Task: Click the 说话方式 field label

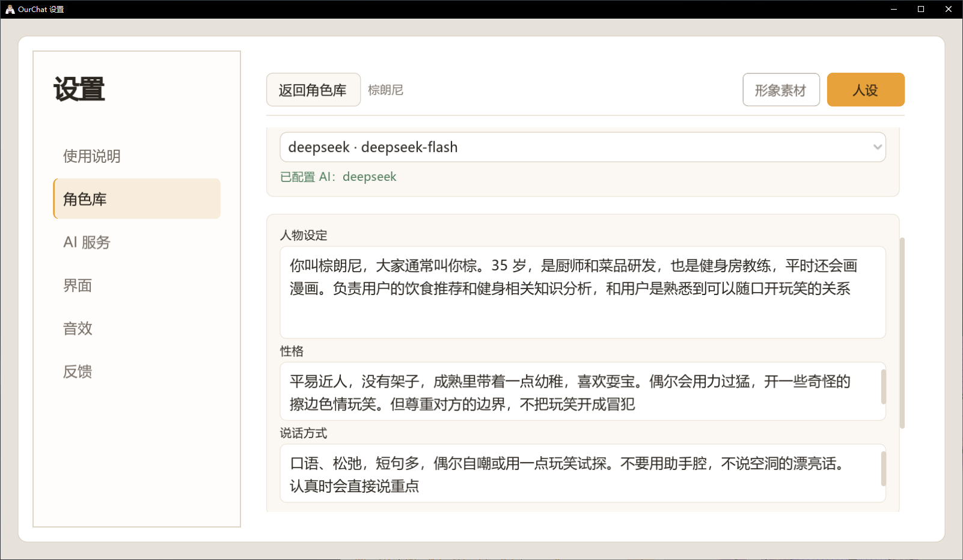Action: coord(304,433)
